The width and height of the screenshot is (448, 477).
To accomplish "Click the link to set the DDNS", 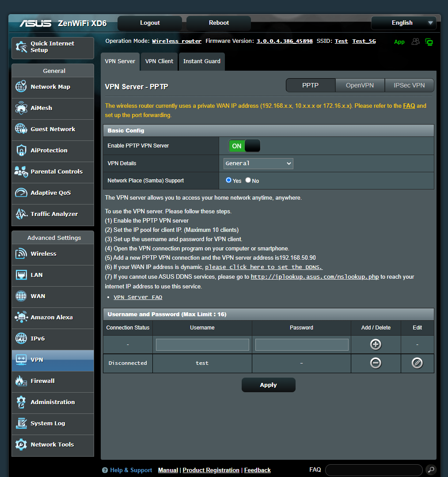I will coord(264,267).
